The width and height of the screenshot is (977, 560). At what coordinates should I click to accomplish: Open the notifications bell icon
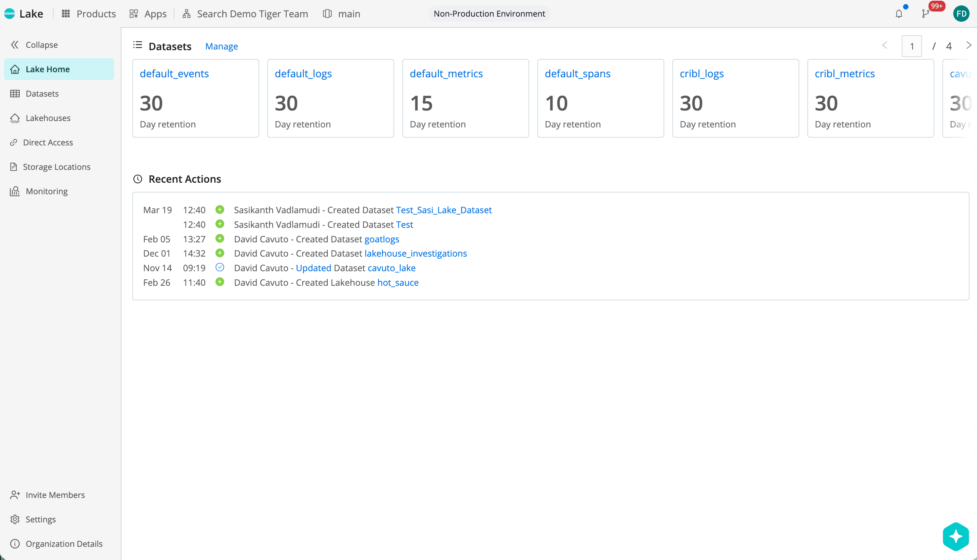click(x=899, y=14)
